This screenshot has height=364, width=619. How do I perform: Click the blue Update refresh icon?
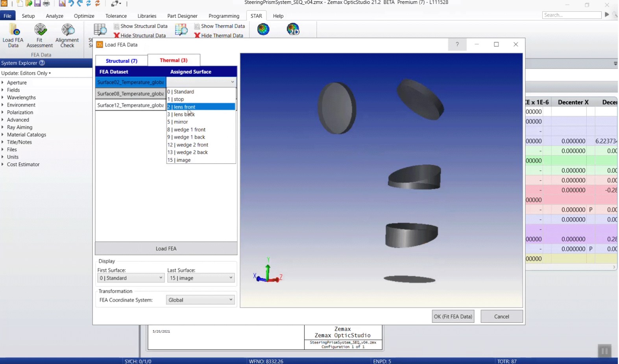point(89,4)
